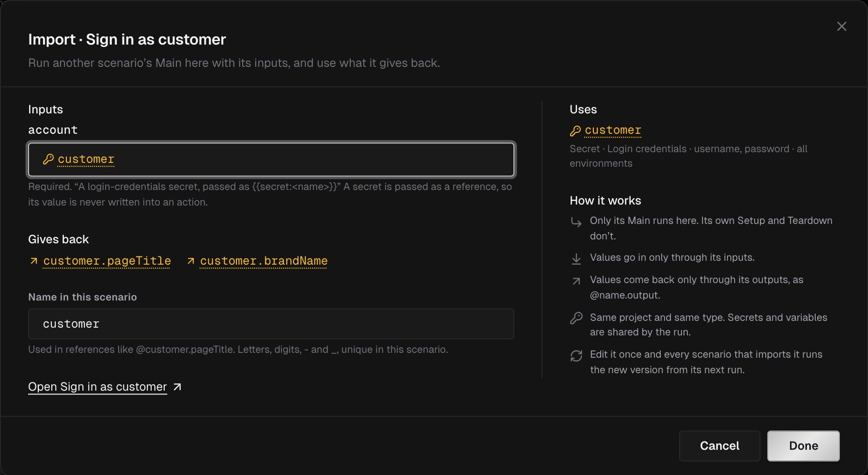868x475 pixels.
Task: Click the 'Required.' helper text under account
Action: pos(270,194)
